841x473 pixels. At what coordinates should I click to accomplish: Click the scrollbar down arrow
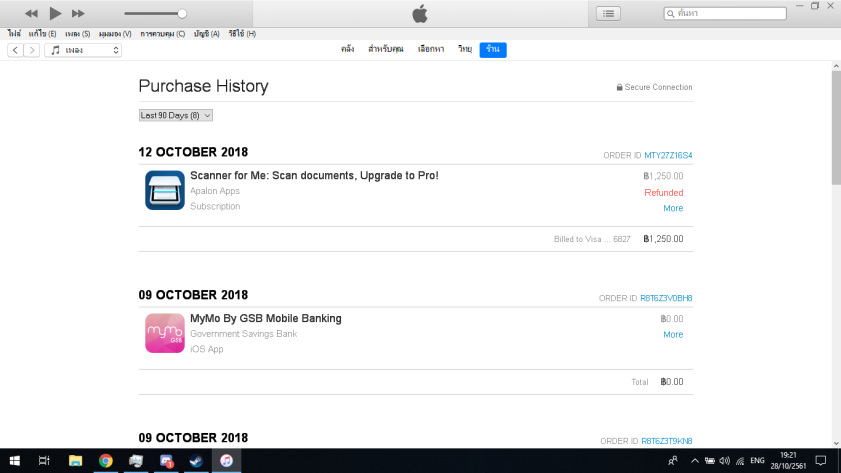pyautogui.click(x=836, y=444)
